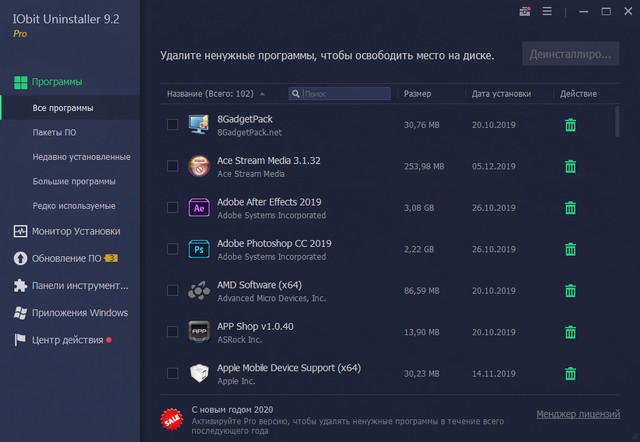Check the APP Shop v1.0.40 checkbox

(x=172, y=332)
